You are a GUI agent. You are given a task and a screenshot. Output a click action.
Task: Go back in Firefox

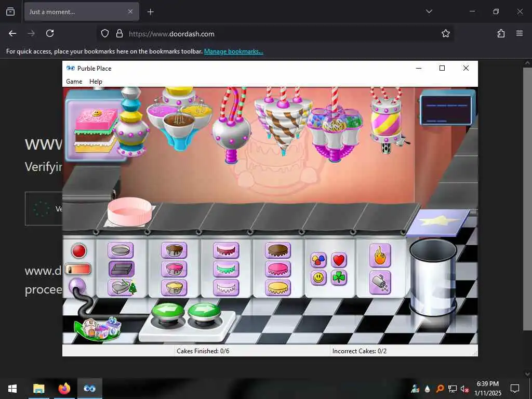click(x=12, y=33)
